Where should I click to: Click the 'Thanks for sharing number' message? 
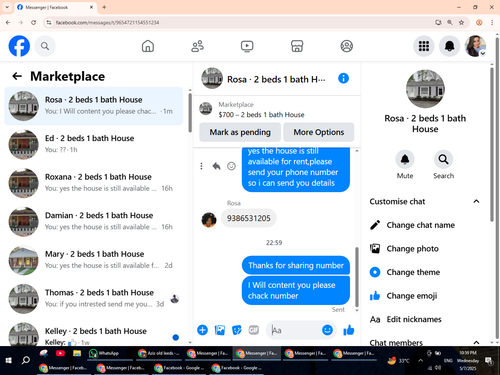tap(296, 265)
